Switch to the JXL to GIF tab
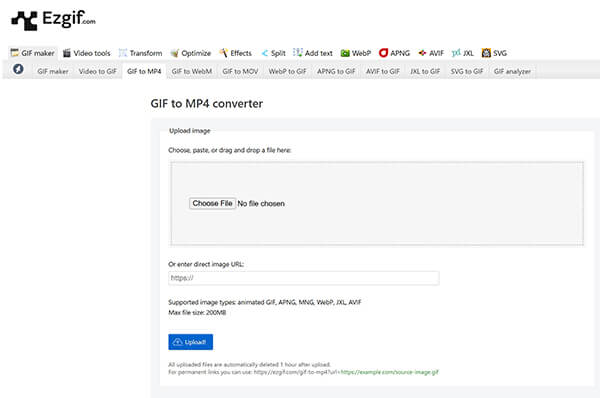The width and height of the screenshot is (600, 398). 425,72
